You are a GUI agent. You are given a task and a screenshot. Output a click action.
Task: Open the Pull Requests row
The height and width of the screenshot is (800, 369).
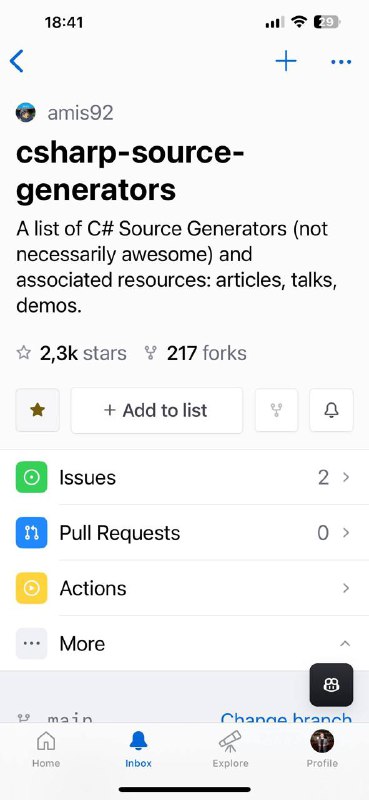pos(184,533)
